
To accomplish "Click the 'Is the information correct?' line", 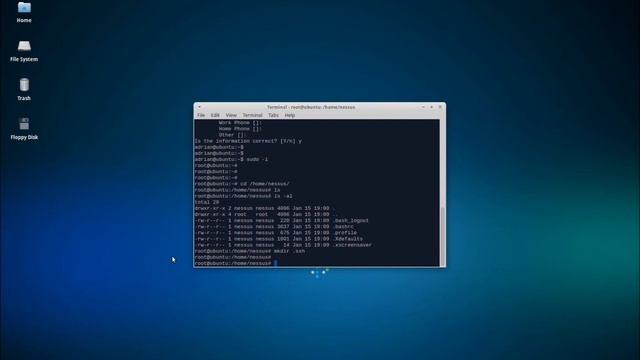I will click(x=248, y=141).
